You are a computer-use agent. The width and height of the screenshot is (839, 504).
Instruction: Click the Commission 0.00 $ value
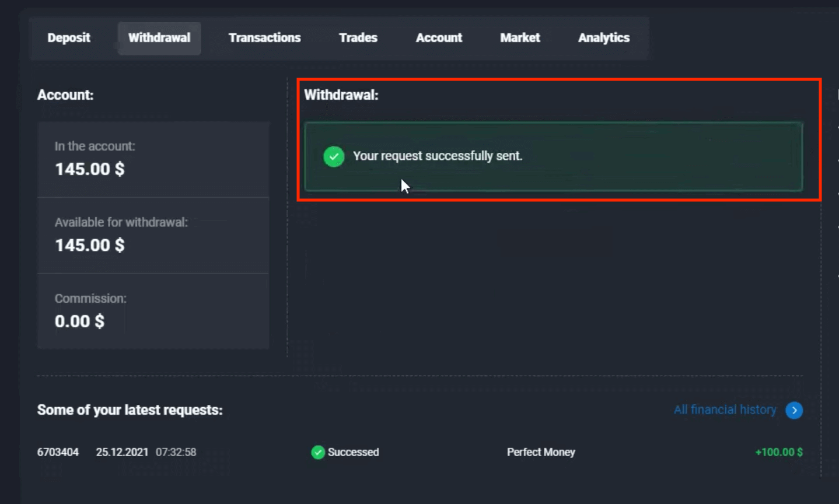tap(79, 321)
